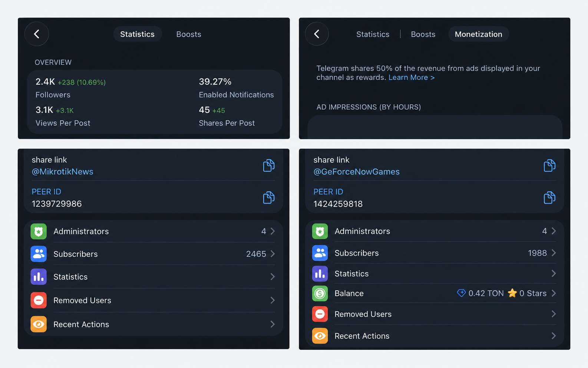The width and height of the screenshot is (588, 368).
Task: Go back from the Monetization panel
Action: tap(317, 34)
